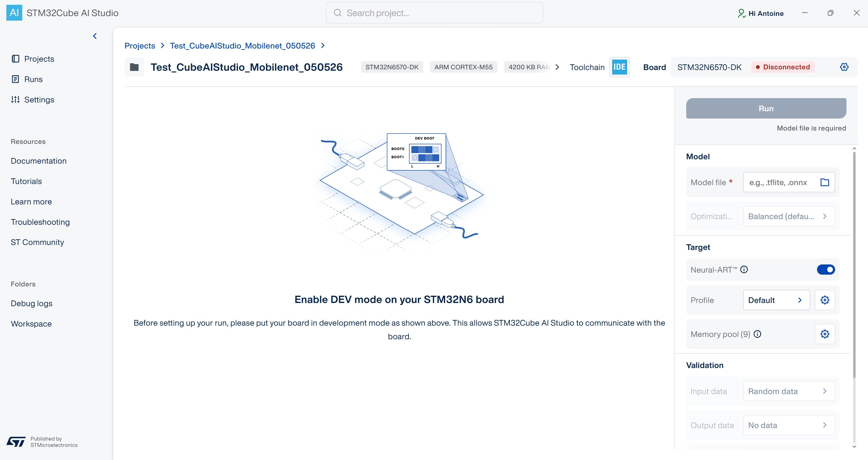
Task: Open the Documentation resource
Action: [x=38, y=161]
